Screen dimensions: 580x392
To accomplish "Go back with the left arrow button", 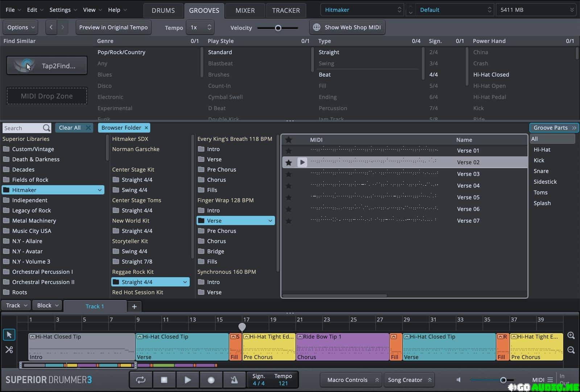I will click(51, 27).
